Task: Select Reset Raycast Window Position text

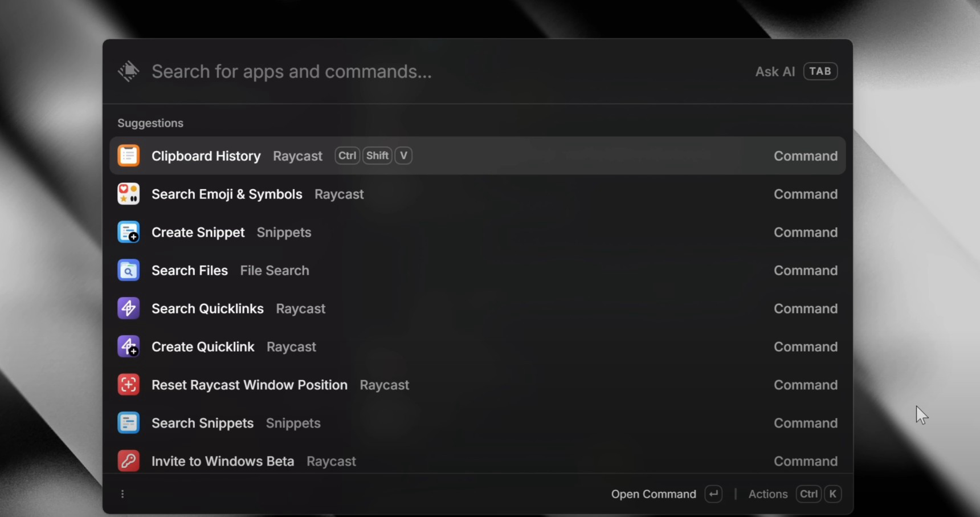Action: pos(250,385)
